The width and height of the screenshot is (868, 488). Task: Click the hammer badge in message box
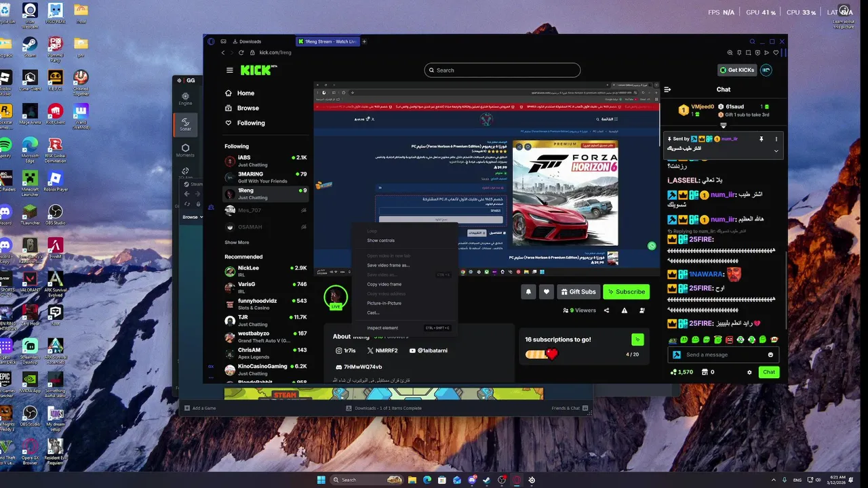(676, 354)
